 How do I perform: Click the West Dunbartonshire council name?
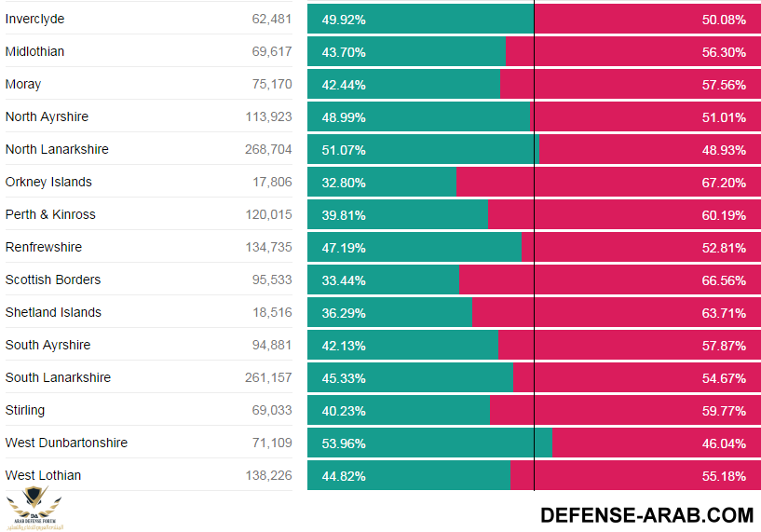coord(66,443)
